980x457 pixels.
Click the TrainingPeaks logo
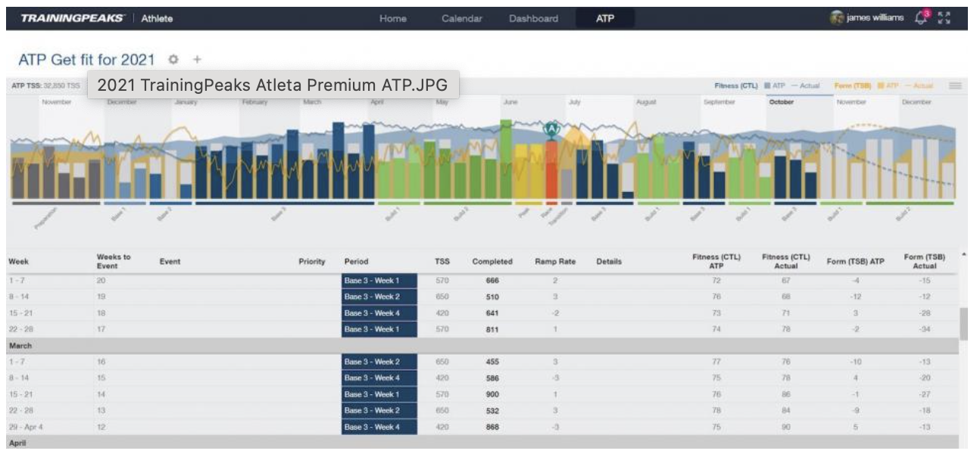point(72,19)
